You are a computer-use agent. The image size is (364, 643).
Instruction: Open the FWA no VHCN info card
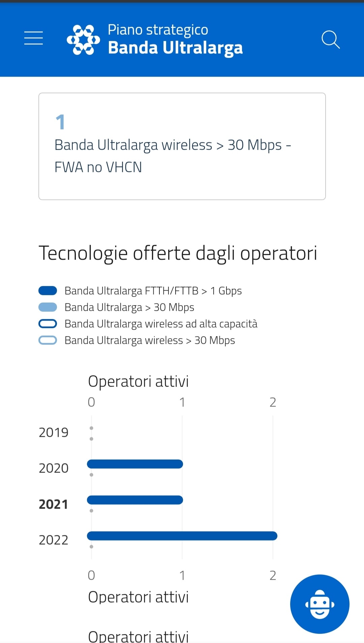[x=182, y=146]
